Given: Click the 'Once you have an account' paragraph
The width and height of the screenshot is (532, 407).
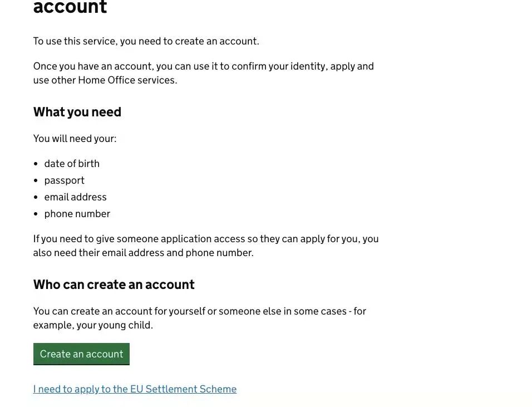Looking at the screenshot, I should click(x=204, y=73).
